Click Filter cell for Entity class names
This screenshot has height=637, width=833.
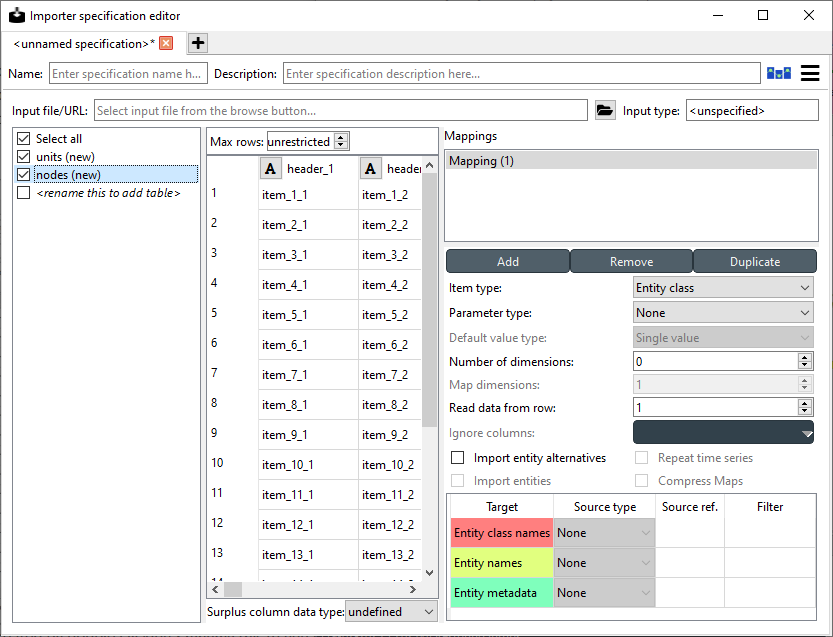[x=770, y=533]
